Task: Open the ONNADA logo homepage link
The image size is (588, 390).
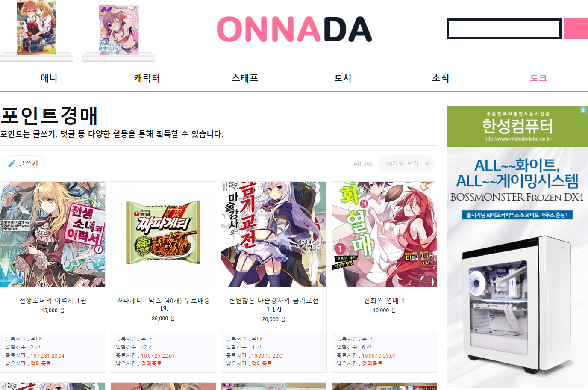Action: 294,29
